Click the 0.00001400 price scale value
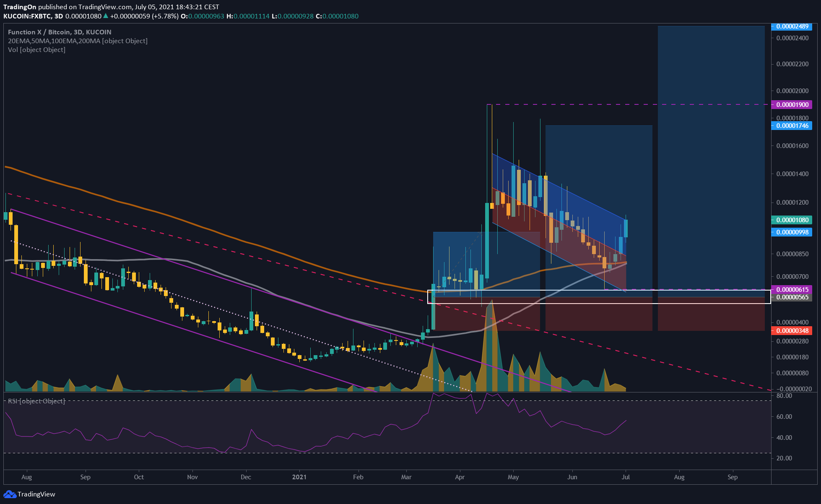This screenshot has height=504, width=821. (x=792, y=174)
